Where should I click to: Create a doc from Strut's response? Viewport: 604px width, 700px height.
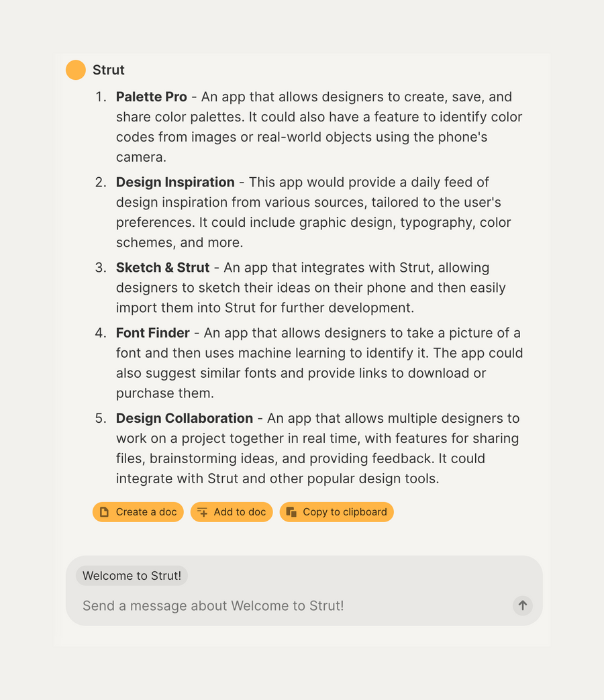click(x=138, y=511)
